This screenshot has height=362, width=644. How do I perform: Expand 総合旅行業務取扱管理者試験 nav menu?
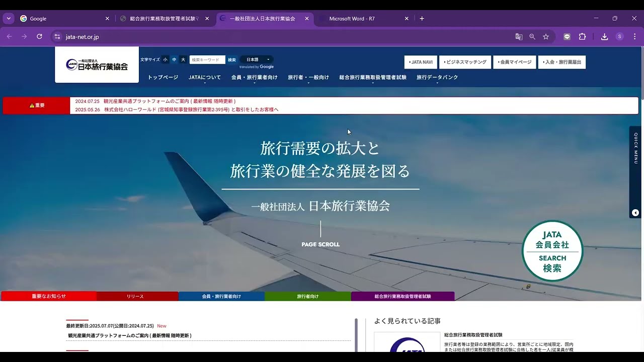click(x=373, y=77)
